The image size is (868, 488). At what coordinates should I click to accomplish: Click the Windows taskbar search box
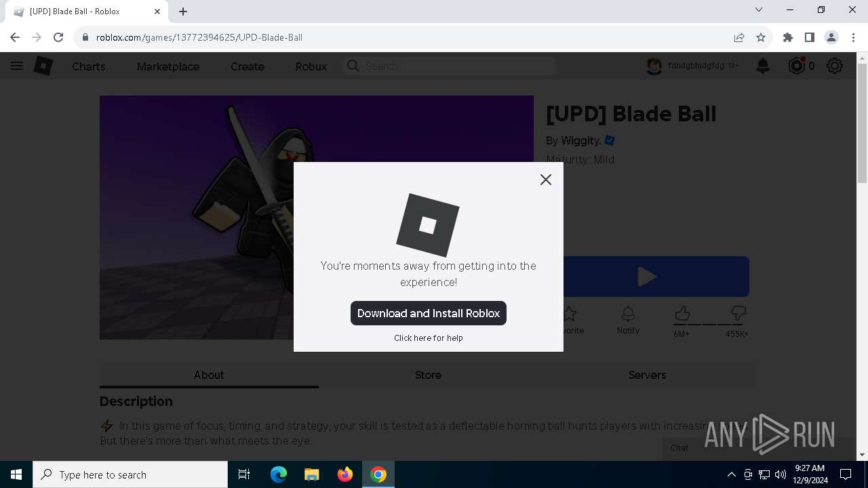point(130,474)
